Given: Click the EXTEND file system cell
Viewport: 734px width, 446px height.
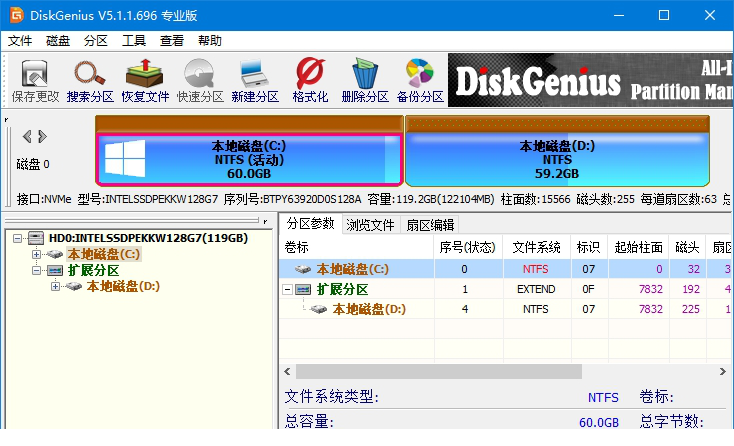Looking at the screenshot, I should point(536,289).
